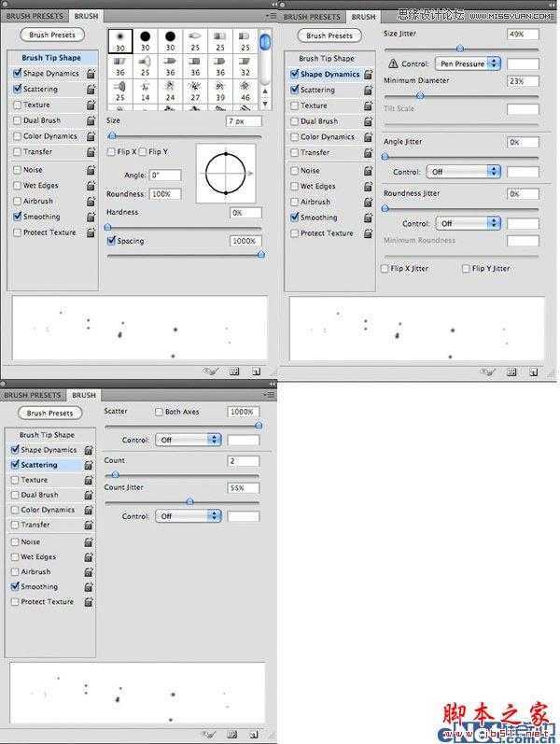Click the pen pressure warning triangle icon
This screenshot has height=744, width=560.
(x=394, y=63)
